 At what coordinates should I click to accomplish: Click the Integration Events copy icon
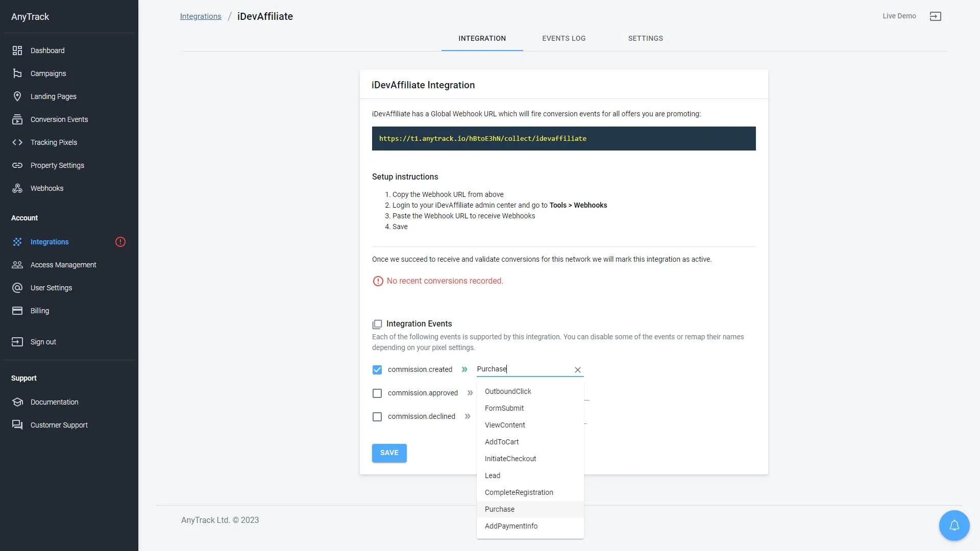377,324
